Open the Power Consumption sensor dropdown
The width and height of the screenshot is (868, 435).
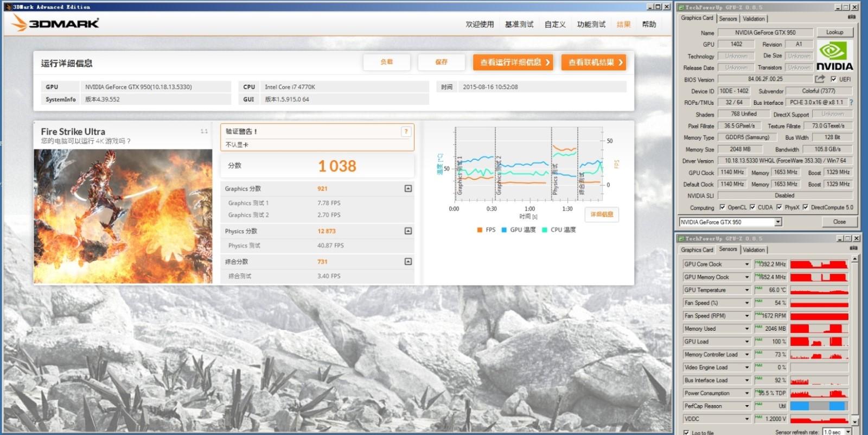tap(746, 393)
